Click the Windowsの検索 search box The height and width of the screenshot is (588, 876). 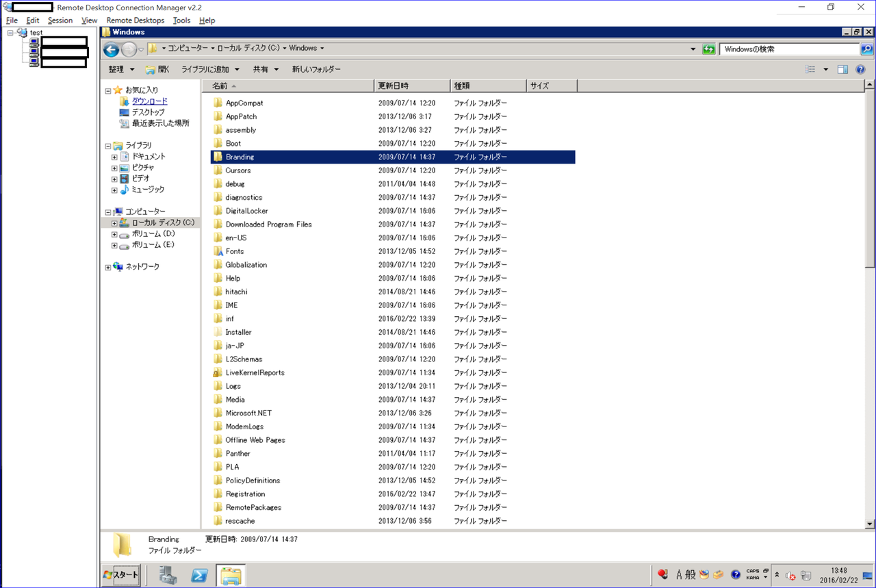click(788, 49)
